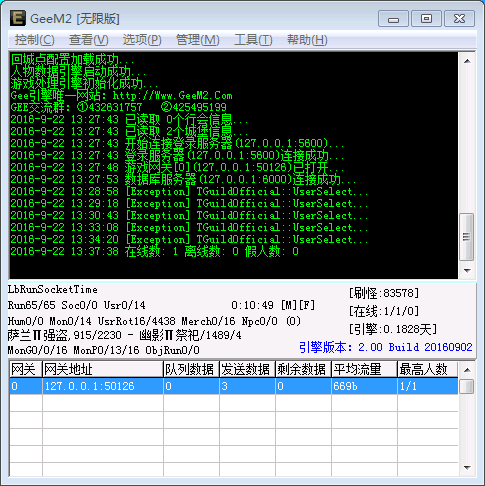
Task: Click the 已读取 2个城堡信息 log line
Action: coord(129,131)
